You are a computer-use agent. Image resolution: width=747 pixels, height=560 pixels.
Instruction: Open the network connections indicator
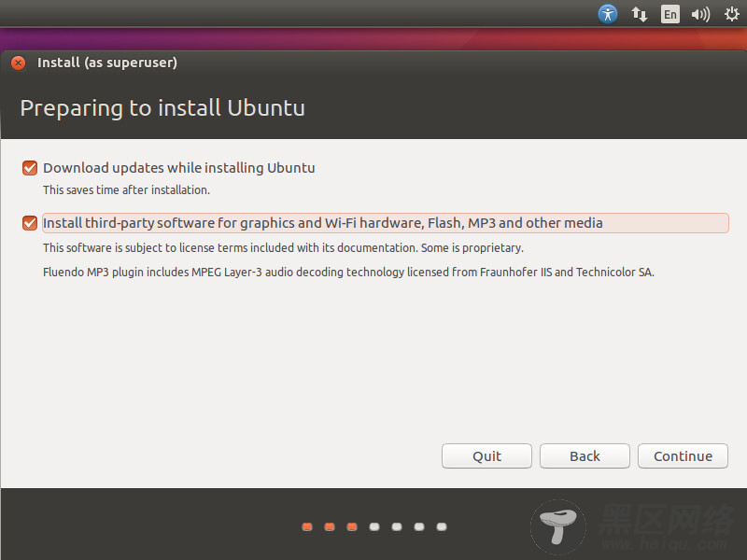tap(640, 14)
